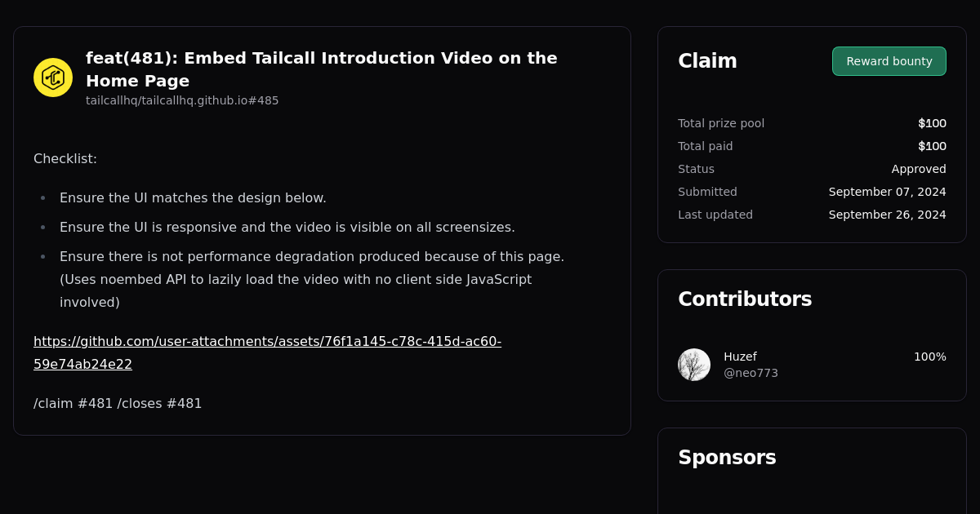Image resolution: width=980 pixels, height=514 pixels.
Task: Click the Submitted date September 07, 2024
Action: pyautogui.click(x=887, y=192)
